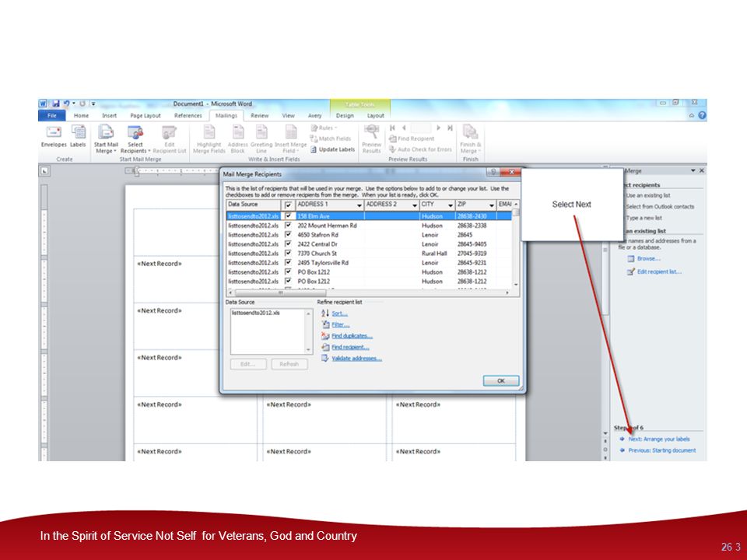
Task: Click the ruler tab selector button
Action: (x=44, y=171)
